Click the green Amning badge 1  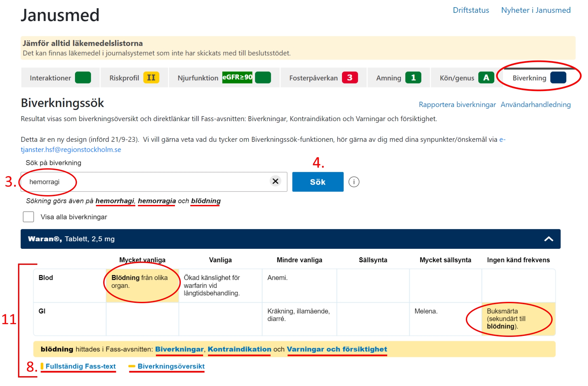click(x=413, y=78)
